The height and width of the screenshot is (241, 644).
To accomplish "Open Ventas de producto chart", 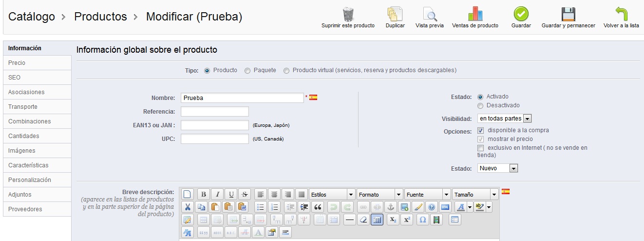I will pyautogui.click(x=475, y=14).
